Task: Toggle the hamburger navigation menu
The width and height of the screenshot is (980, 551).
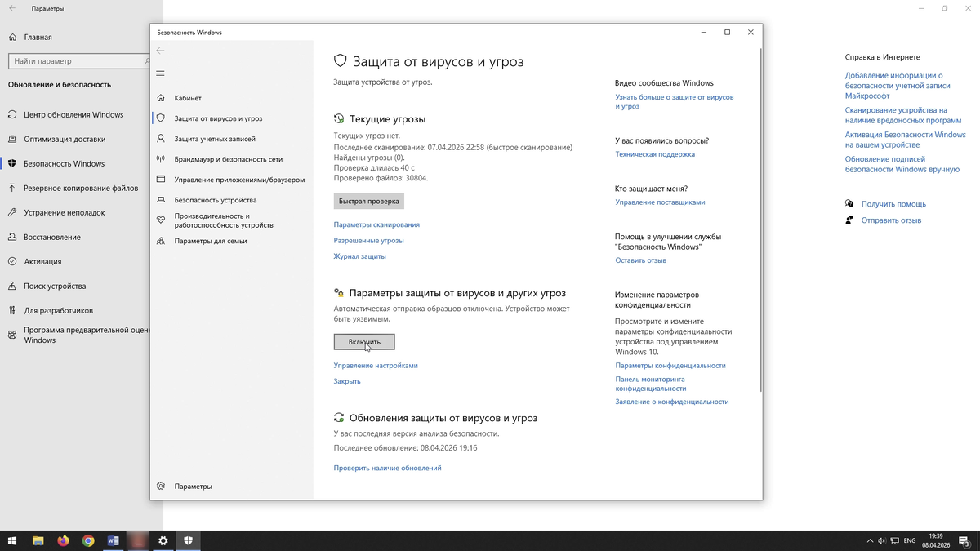Action: coord(160,73)
